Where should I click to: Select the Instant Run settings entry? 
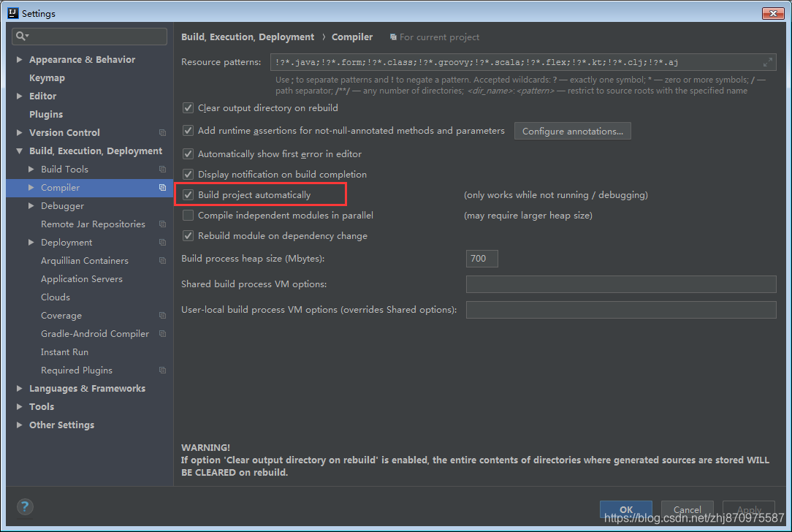pos(66,351)
